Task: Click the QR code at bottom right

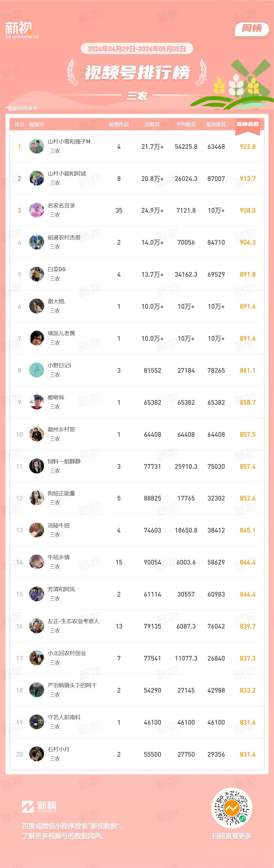Action: [232, 808]
